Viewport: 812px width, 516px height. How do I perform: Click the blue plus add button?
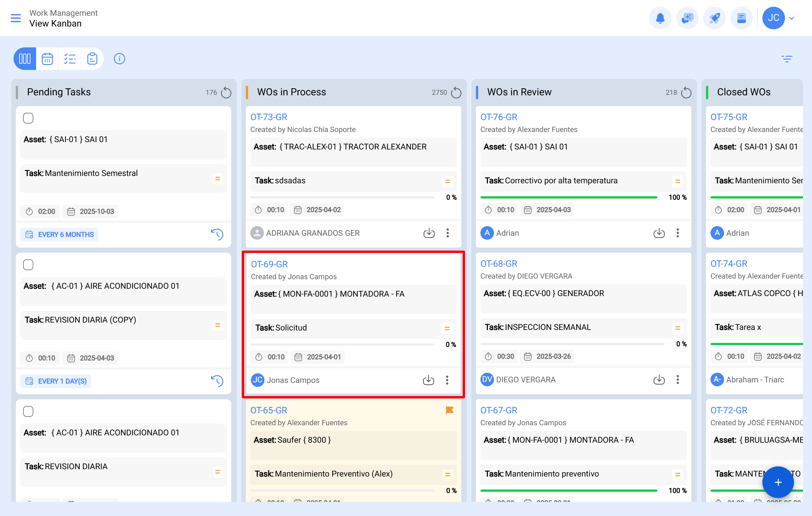tap(778, 482)
